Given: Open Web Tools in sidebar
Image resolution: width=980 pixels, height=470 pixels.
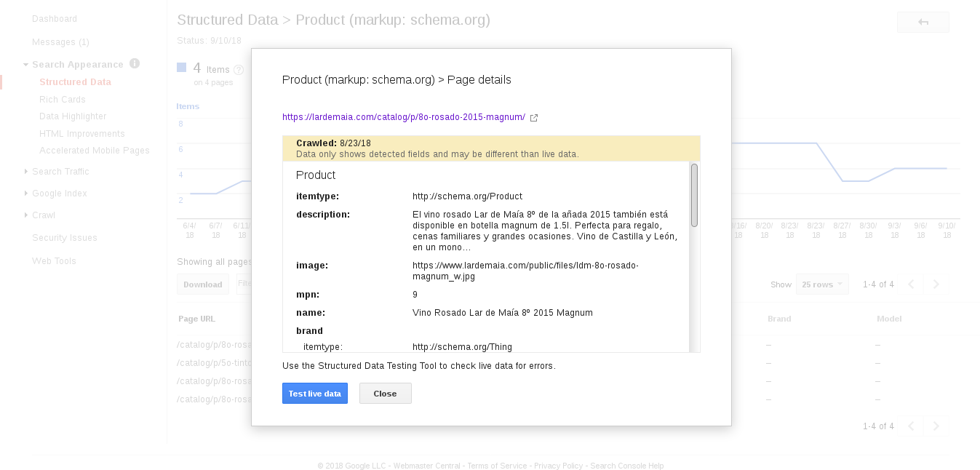Looking at the screenshot, I should (x=54, y=261).
